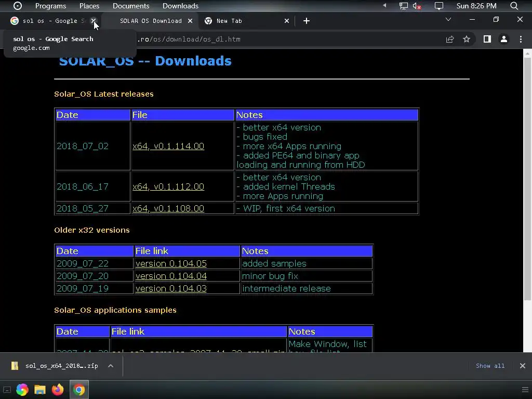532x399 pixels.
Task: Click the SOLAR_OS -- Downloads title
Action: tap(145, 61)
